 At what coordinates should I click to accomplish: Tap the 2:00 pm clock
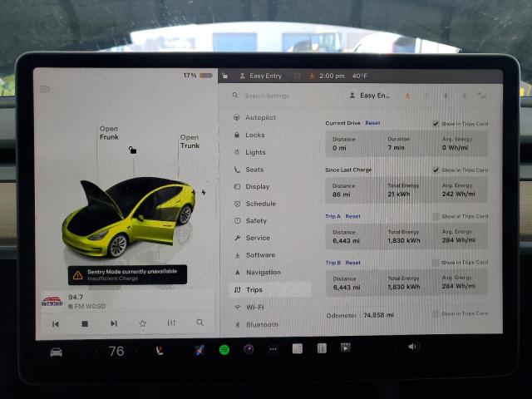click(x=332, y=76)
